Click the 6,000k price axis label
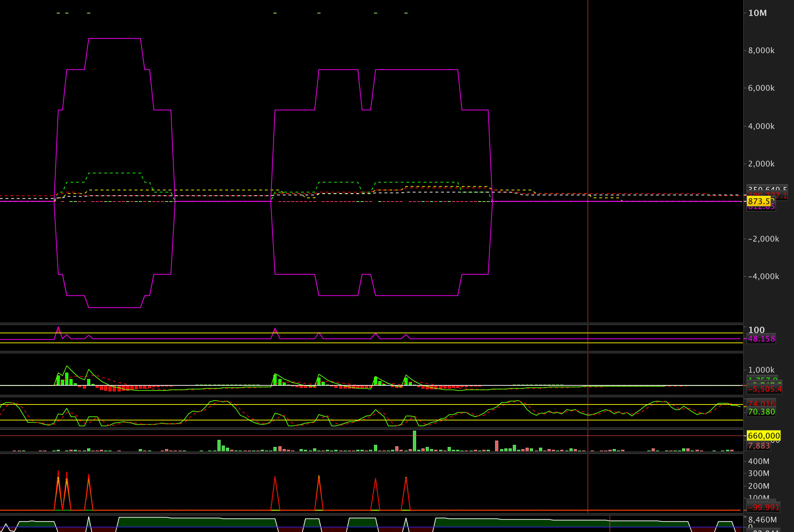Screen dimensions: 794x532 pos(761,88)
